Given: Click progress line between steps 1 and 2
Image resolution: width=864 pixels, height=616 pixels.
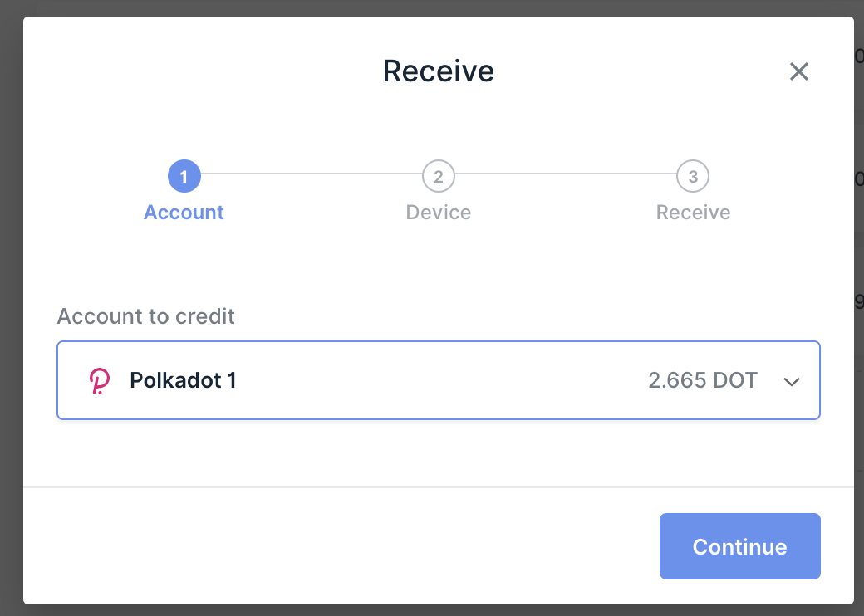Looking at the screenshot, I should (312, 174).
